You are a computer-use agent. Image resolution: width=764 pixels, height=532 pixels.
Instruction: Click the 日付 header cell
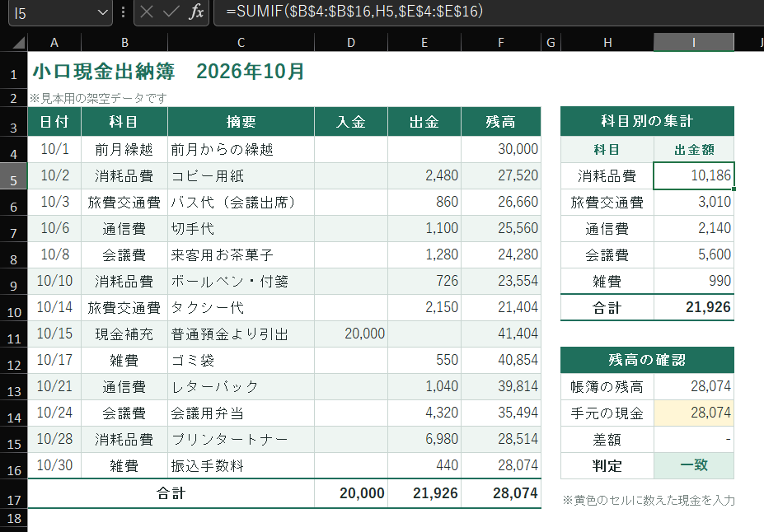pyautogui.click(x=54, y=122)
